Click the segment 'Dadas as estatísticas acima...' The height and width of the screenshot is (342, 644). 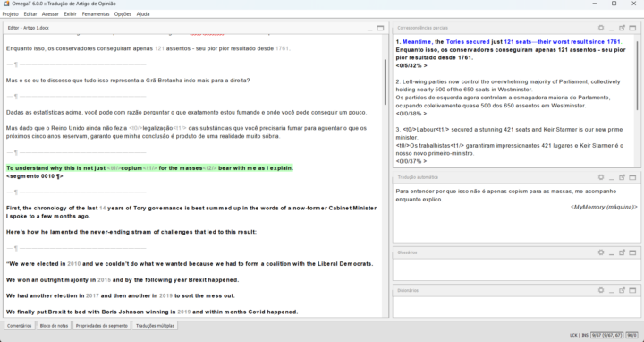186,112
